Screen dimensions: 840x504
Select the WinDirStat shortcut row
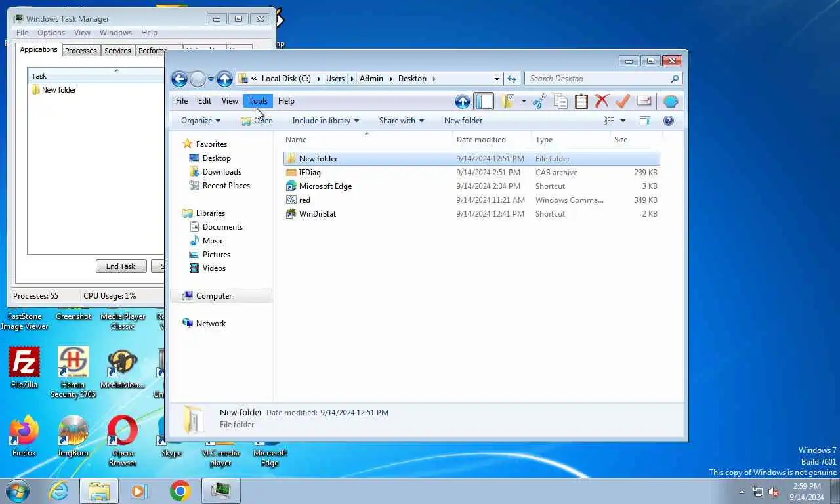coord(472,214)
